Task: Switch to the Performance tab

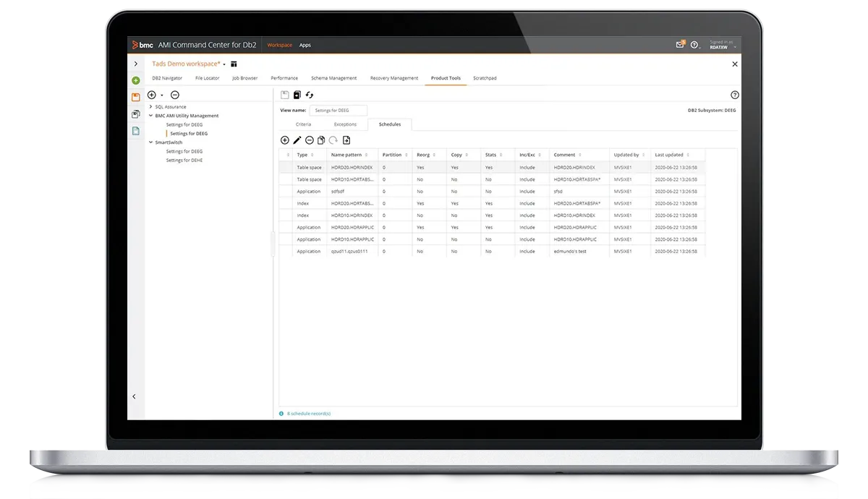Action: point(284,78)
